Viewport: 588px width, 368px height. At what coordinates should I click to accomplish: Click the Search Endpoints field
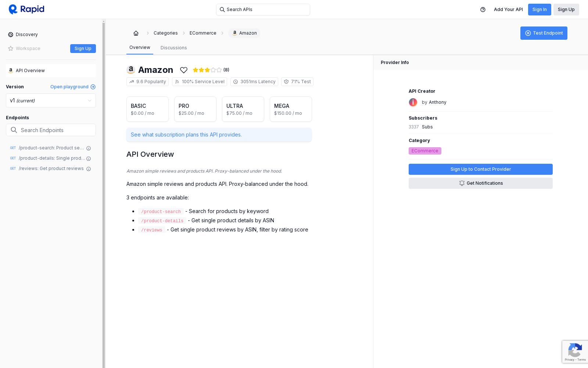point(51,130)
